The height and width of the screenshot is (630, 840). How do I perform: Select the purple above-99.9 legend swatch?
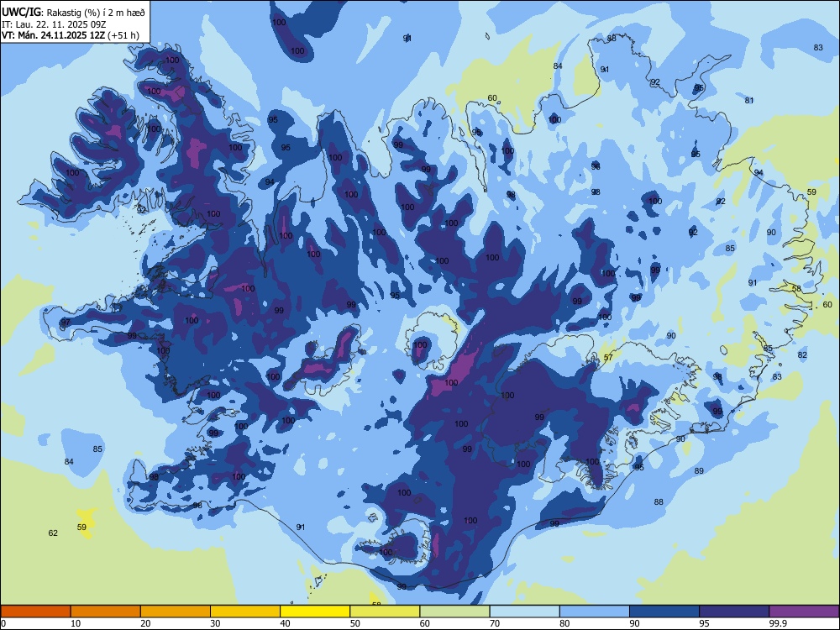pos(804,612)
